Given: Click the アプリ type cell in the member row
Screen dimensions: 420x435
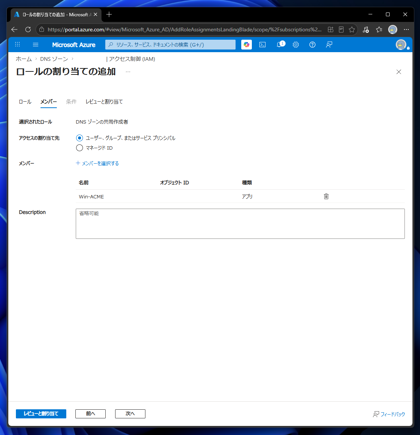Looking at the screenshot, I should (x=247, y=197).
